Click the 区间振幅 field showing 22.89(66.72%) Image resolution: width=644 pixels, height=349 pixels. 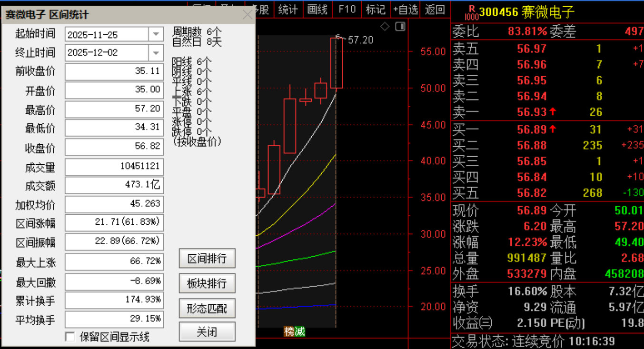click(114, 242)
